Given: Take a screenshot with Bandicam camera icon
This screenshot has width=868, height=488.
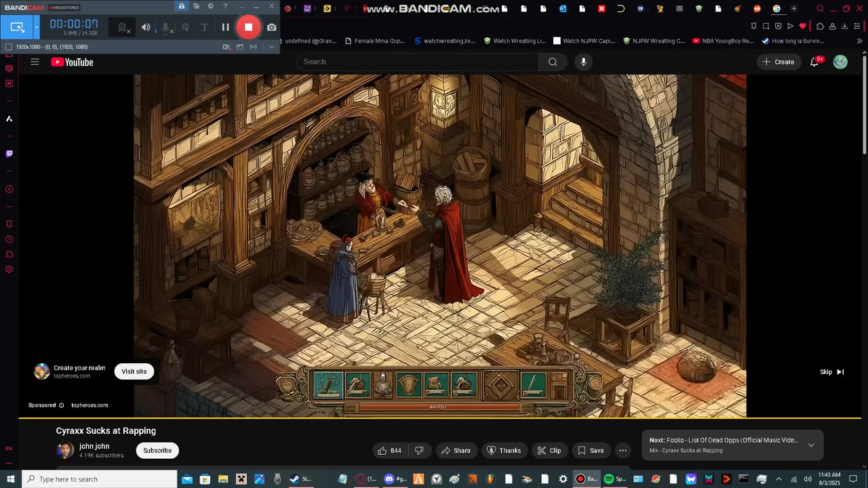Looking at the screenshot, I should (272, 27).
